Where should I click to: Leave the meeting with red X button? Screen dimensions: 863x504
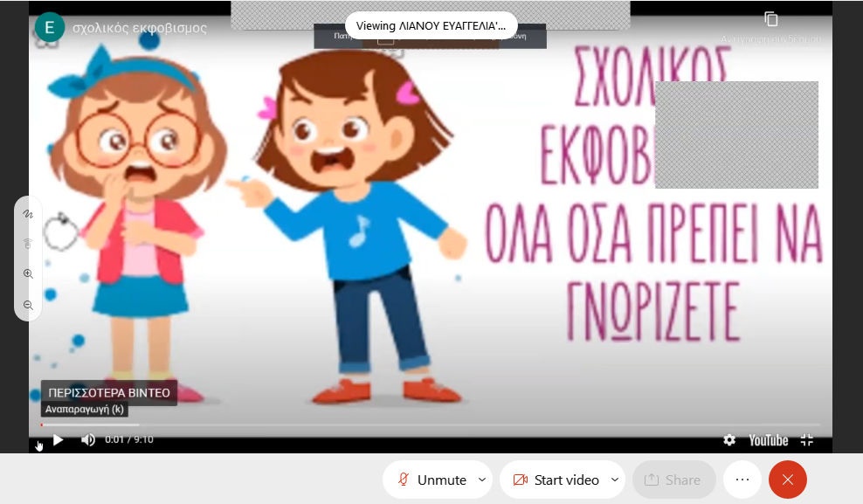click(788, 480)
